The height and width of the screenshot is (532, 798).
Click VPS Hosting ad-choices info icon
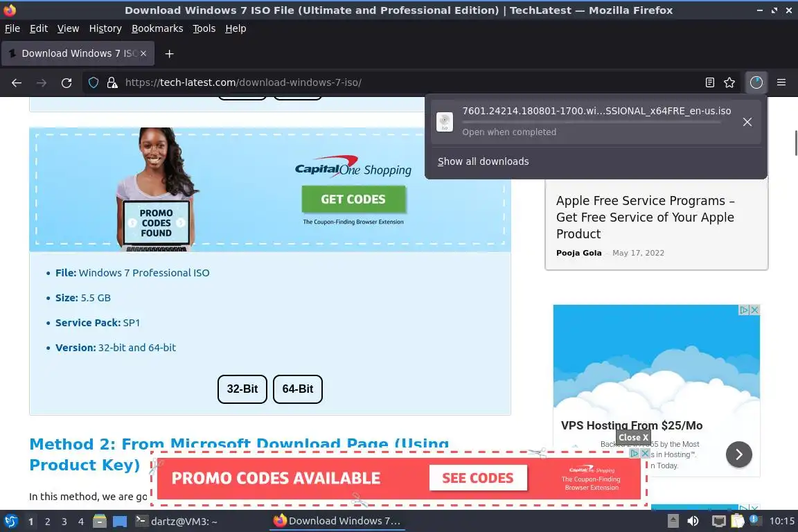click(x=744, y=310)
